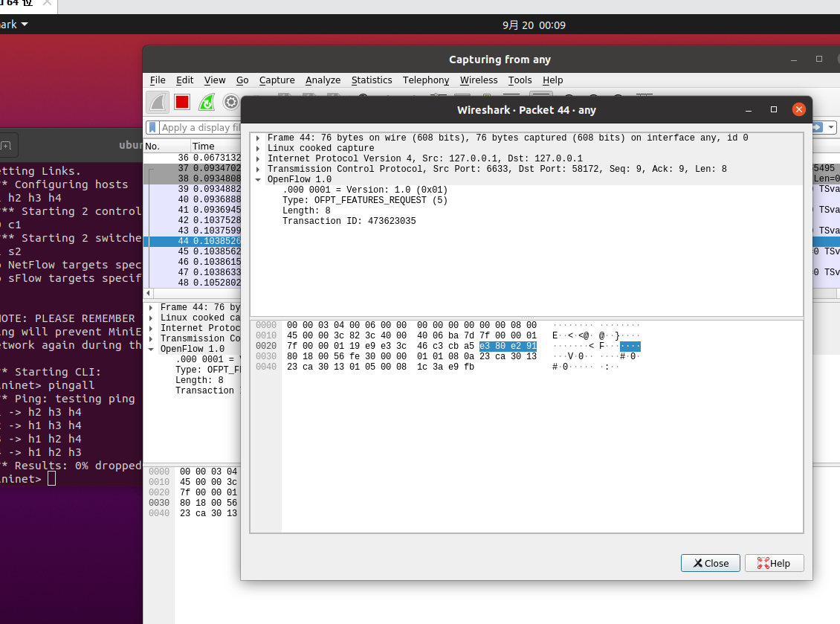Screen dimensions: 840x624
Task: Select packet 45 in packet list
Action: pos(193,251)
